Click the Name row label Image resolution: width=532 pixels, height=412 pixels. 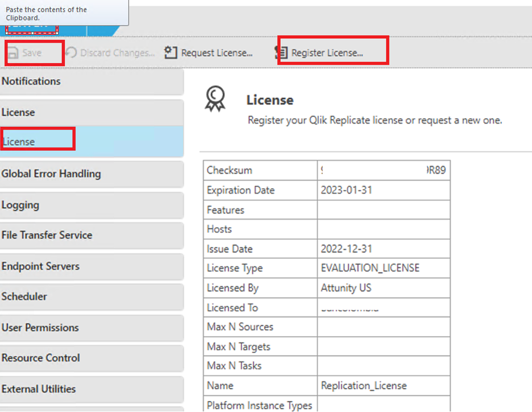click(x=220, y=386)
